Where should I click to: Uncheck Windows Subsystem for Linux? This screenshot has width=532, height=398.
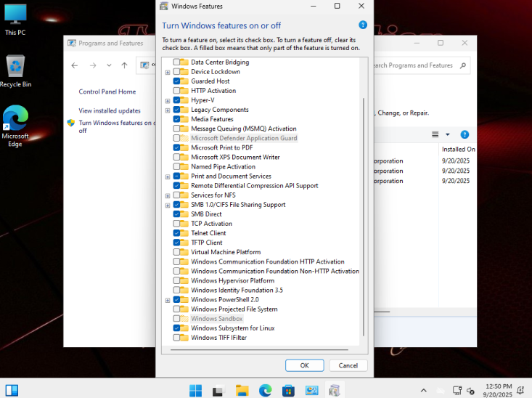point(176,328)
